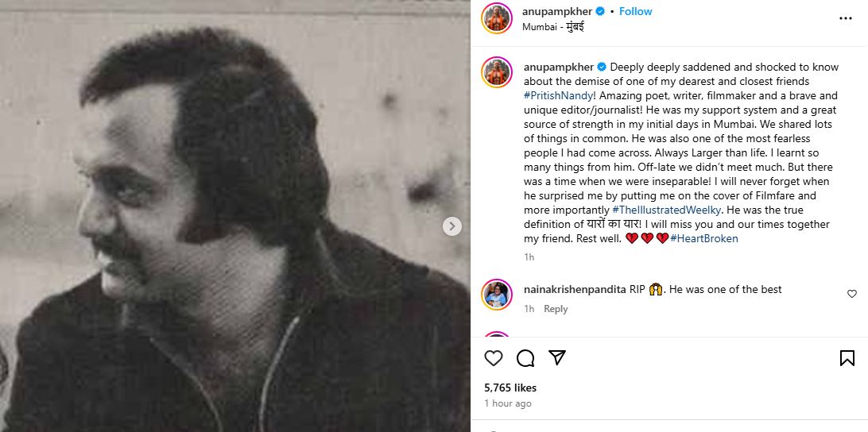Screen dimensions: 868x432
Task: Click the Follow link next to anupampkher
Action: point(635,11)
